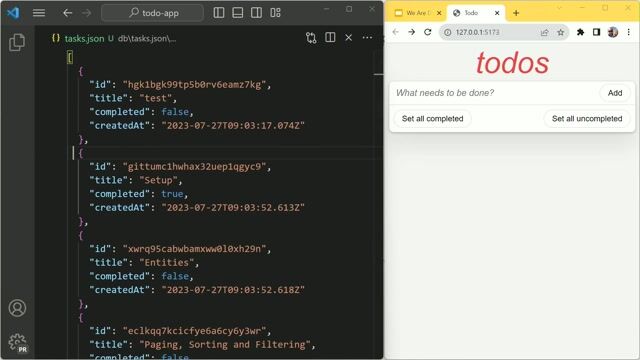Click Set all uncompleted button
The width and height of the screenshot is (640, 360).
587,119
